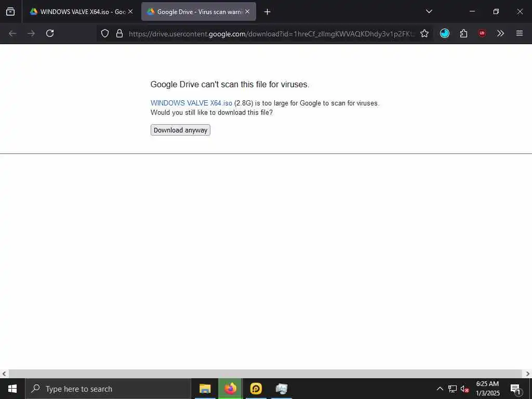
Task: Restore down the Firefox window
Action: 496,11
